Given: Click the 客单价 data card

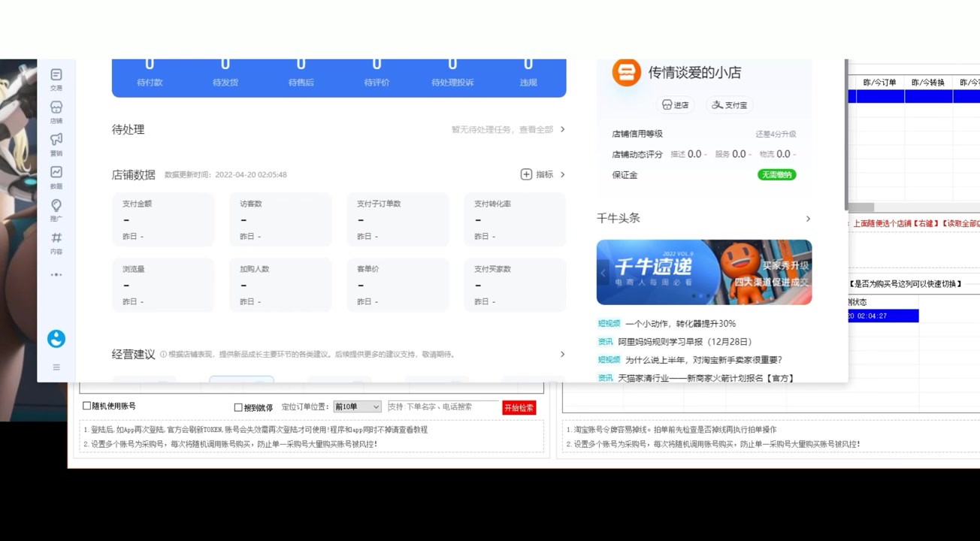Looking at the screenshot, I should [x=398, y=285].
